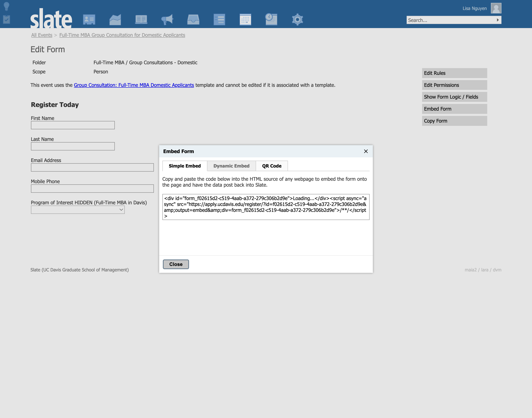Image resolution: width=532 pixels, height=418 pixels.
Task: Click Embed Form in sidebar
Action: [x=454, y=109]
